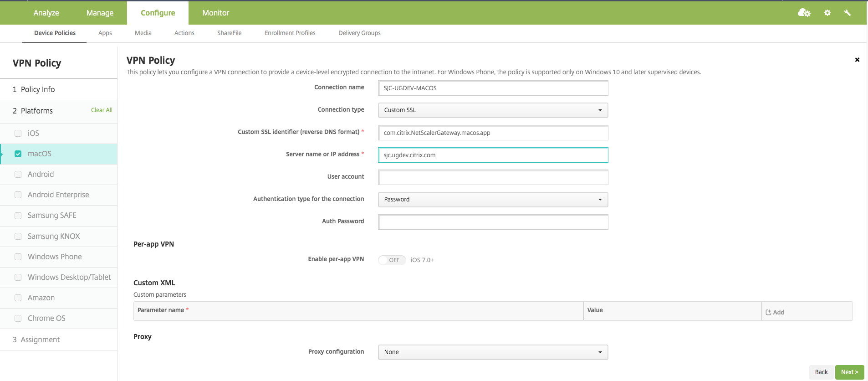Uncheck the macOS platform checkbox
Screen dimensions: 868x381
(x=18, y=154)
